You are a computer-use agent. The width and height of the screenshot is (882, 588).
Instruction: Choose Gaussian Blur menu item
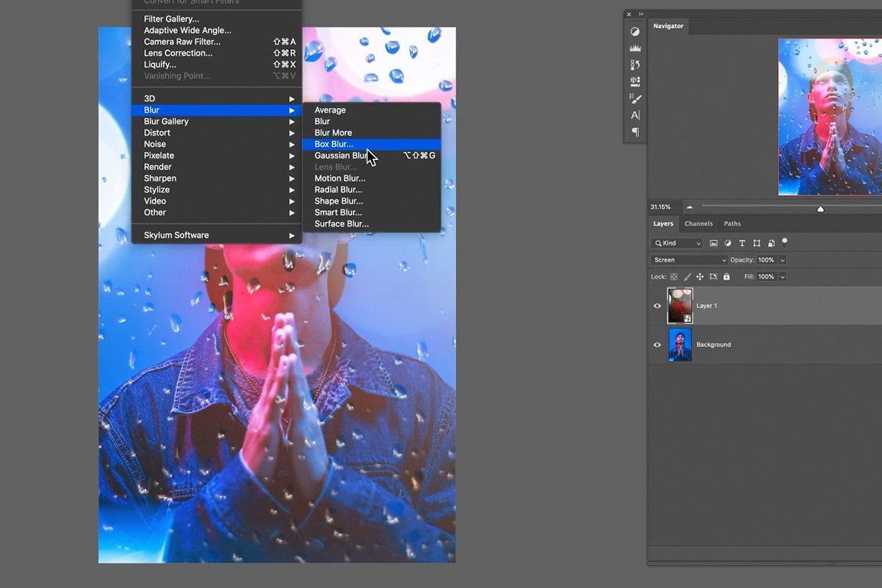tap(371, 156)
